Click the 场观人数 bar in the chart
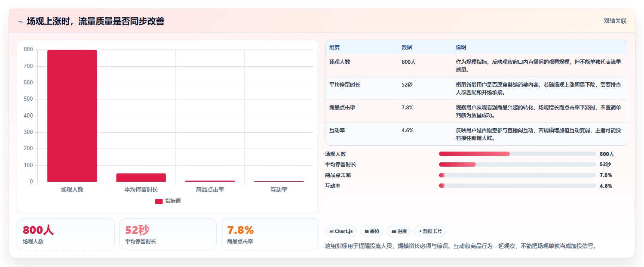Screen dimensions: 644x267 point(72,116)
